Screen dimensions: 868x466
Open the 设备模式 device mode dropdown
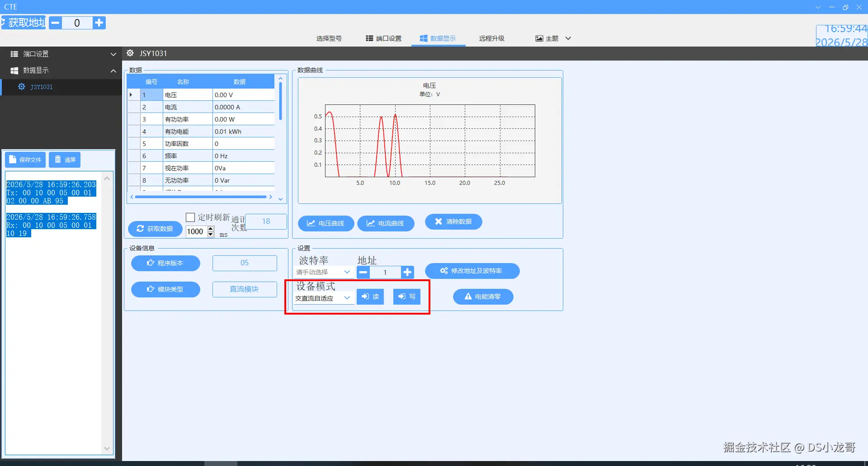coord(323,298)
